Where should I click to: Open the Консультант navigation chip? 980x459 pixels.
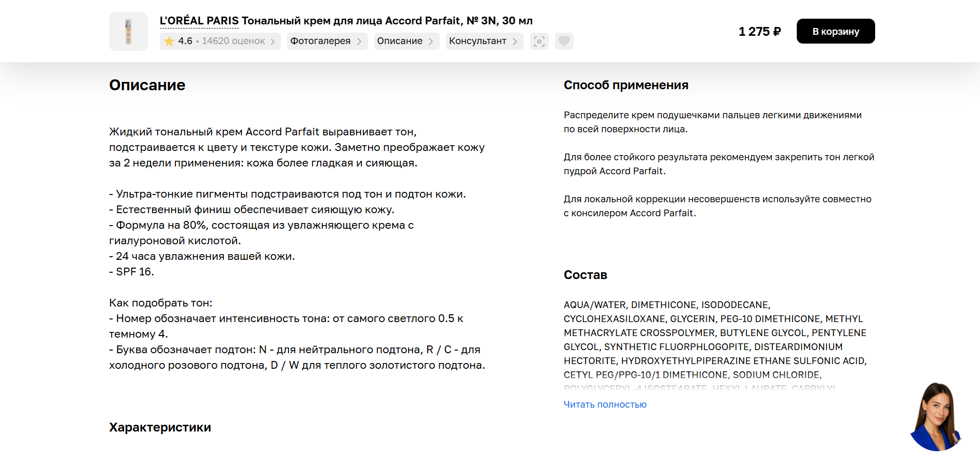click(x=478, y=41)
